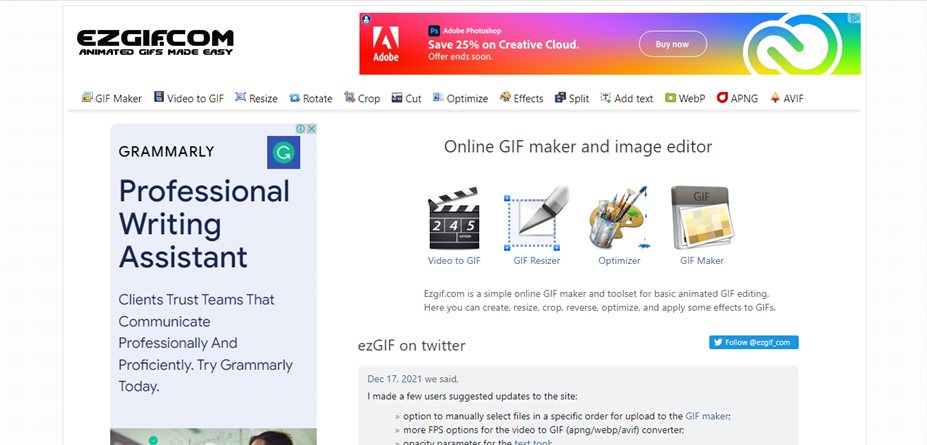Image resolution: width=927 pixels, height=445 pixels.
Task: Open the Crop tool menu item
Action: click(x=362, y=98)
